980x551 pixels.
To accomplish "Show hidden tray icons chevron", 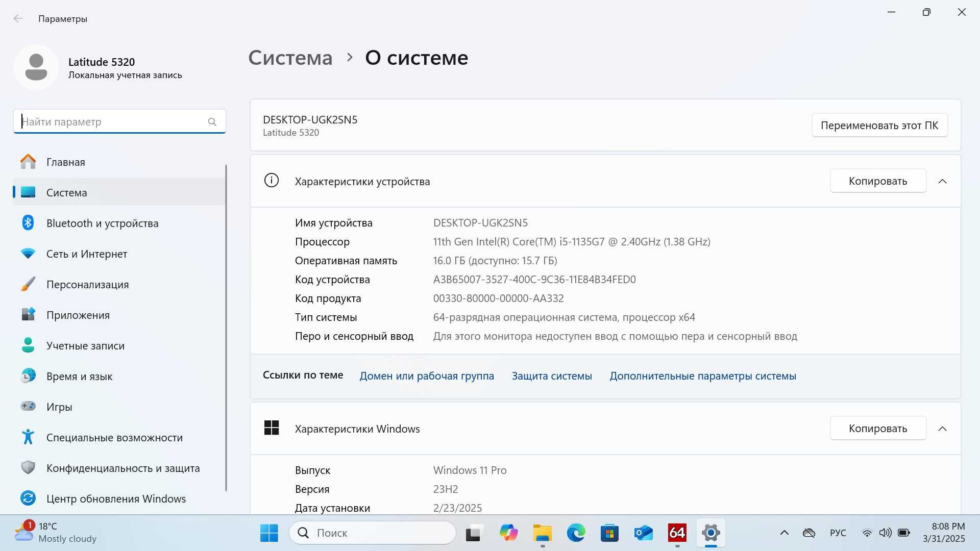I will (x=785, y=533).
